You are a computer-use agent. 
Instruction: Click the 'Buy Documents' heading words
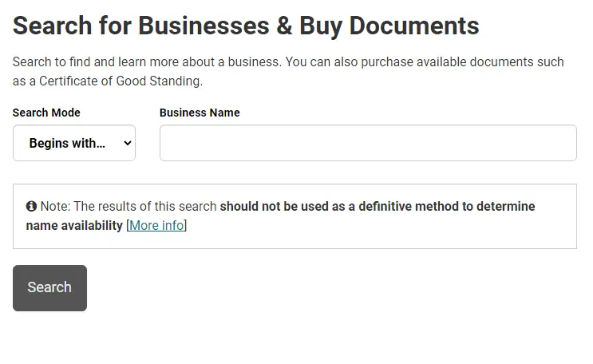389,26
